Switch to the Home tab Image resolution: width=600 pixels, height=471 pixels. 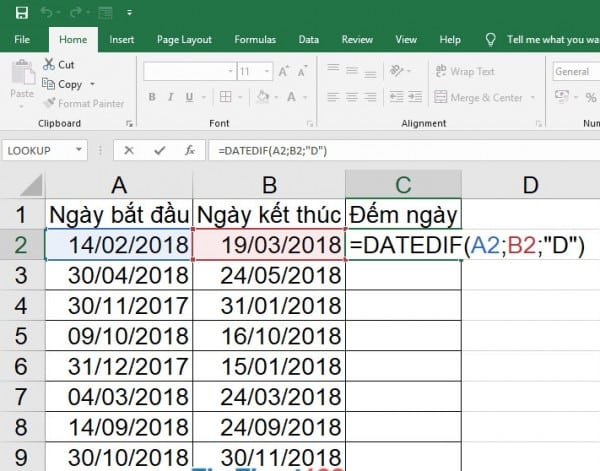pos(73,39)
